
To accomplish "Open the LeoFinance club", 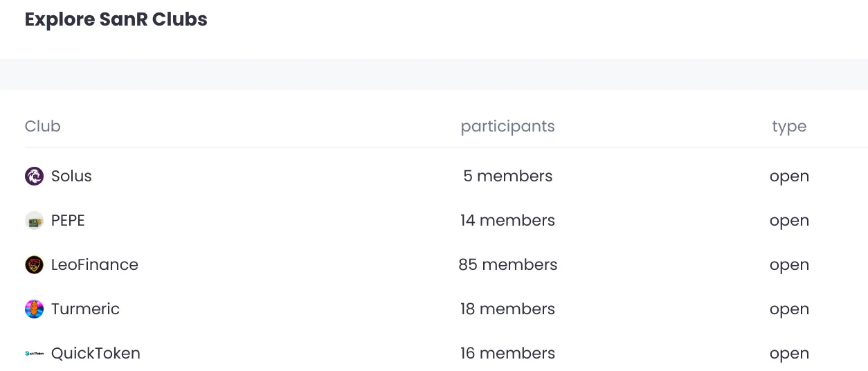I will click(95, 264).
